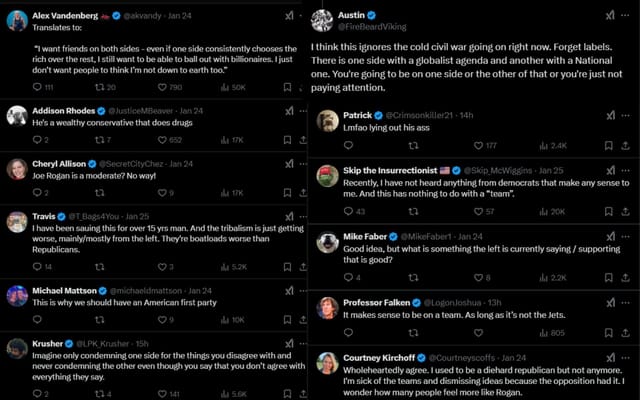This screenshot has width=640, height=400.
Task: Open more menu on Cheryl Allison's tweet
Action: (306, 163)
